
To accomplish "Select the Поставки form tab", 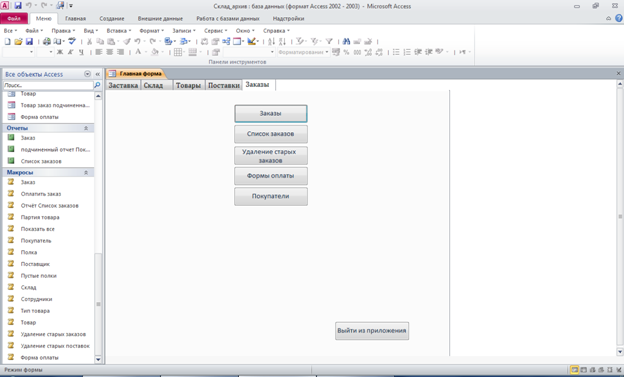I will (224, 85).
